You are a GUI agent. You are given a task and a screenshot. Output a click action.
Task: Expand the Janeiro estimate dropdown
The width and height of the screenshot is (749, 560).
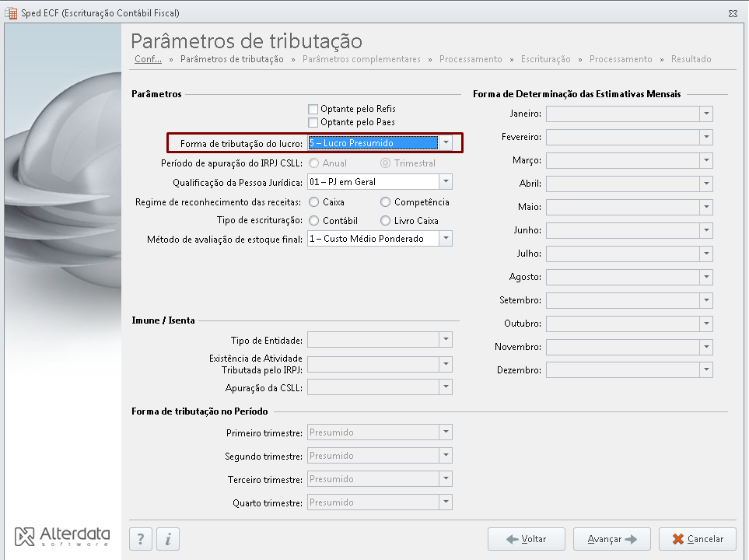click(x=706, y=114)
